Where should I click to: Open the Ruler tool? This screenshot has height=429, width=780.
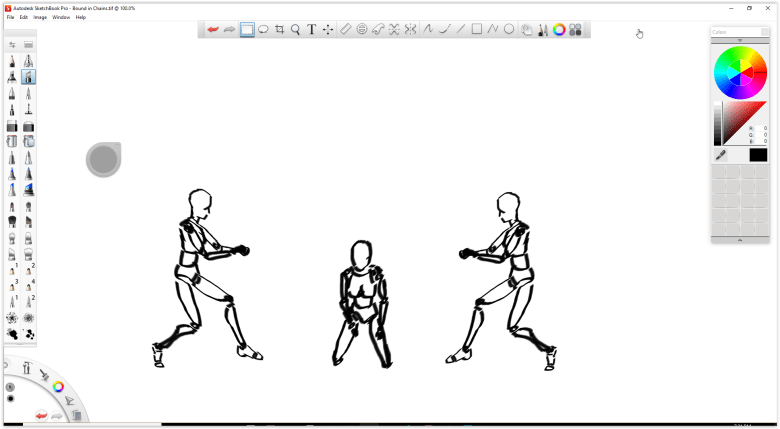[x=346, y=30]
